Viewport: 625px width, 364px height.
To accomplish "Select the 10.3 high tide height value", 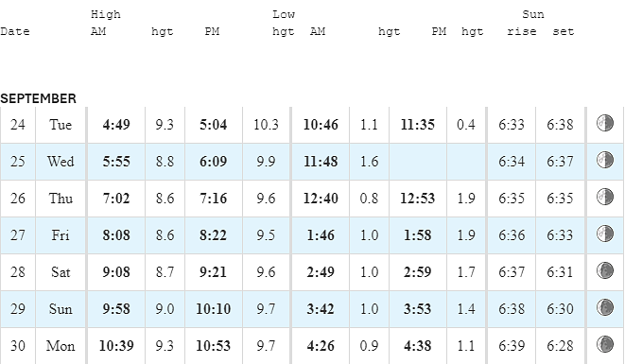I will coord(266,125).
